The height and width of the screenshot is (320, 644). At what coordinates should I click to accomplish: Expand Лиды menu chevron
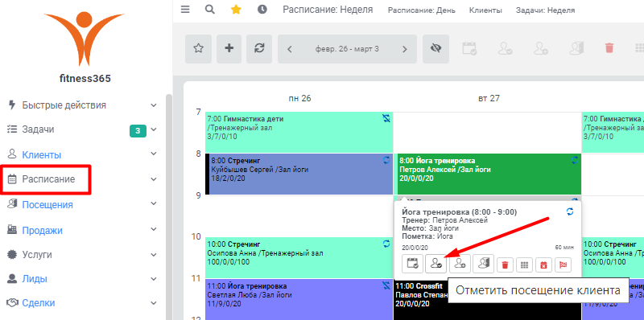[154, 279]
